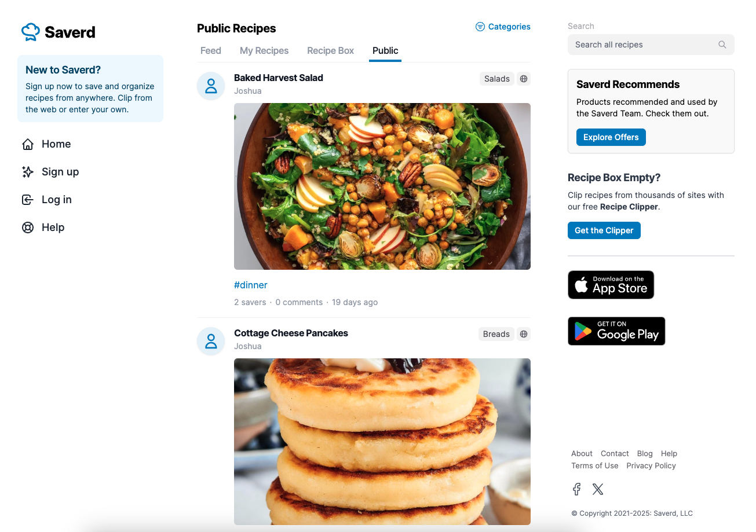Open the Facebook social icon

576,489
